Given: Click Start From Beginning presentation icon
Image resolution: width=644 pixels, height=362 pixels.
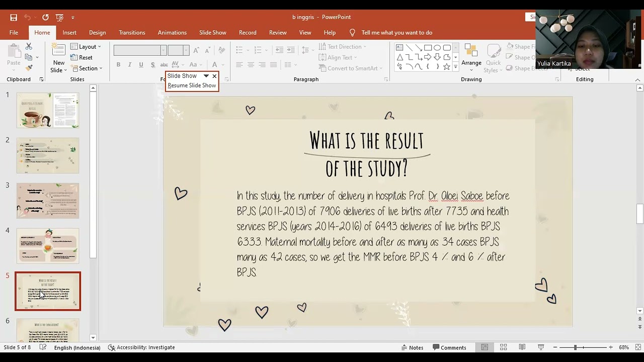Looking at the screenshot, I should point(59,17).
